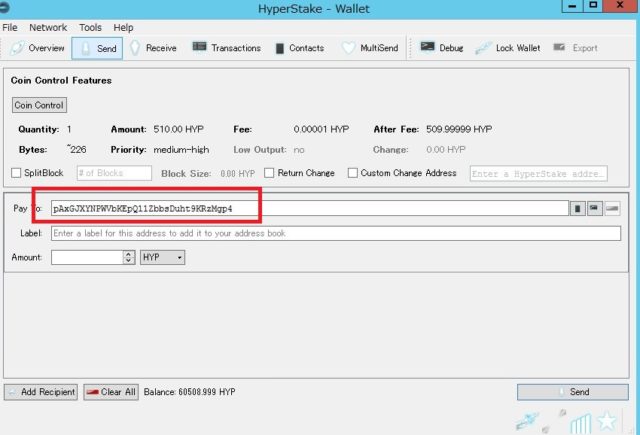640x435 pixels.
Task: Click the network connections bars icon
Action: [581, 423]
